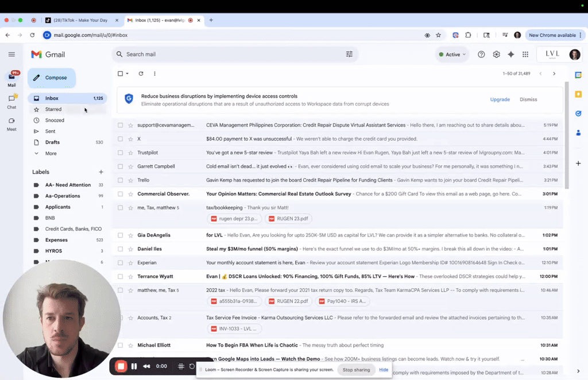Open the More options three-dot menu in the mail toolbar
Image resolution: width=588 pixels, height=380 pixels.
pyautogui.click(x=154, y=73)
